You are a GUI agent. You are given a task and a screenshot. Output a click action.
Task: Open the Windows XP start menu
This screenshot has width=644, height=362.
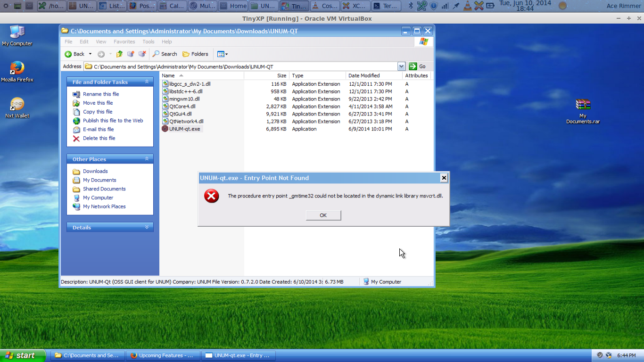23,355
